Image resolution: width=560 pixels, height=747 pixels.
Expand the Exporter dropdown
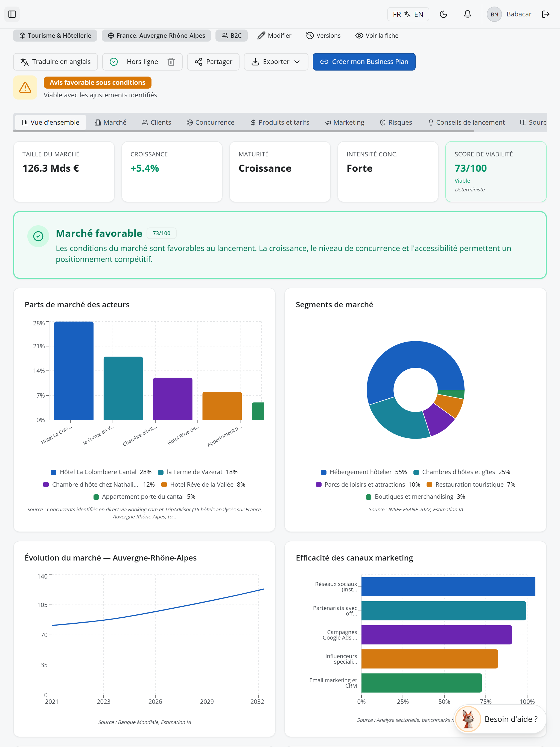tap(276, 62)
